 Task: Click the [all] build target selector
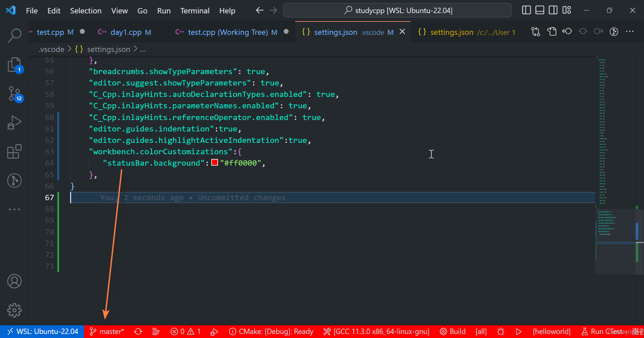481,332
